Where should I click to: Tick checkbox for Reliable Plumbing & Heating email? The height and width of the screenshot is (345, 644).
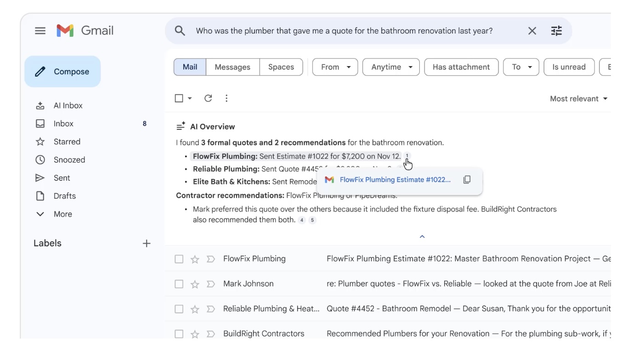tap(179, 309)
